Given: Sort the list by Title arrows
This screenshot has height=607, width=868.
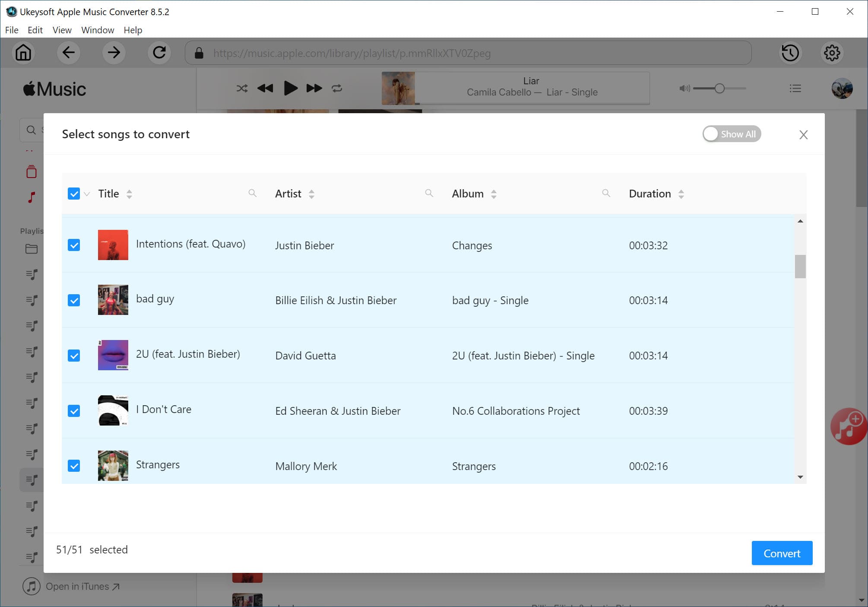Looking at the screenshot, I should click(x=129, y=194).
